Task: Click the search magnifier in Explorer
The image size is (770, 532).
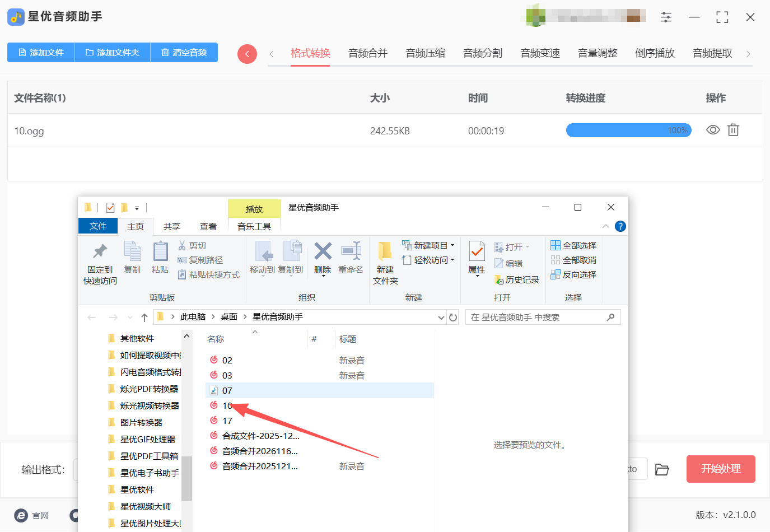Action: [610, 318]
